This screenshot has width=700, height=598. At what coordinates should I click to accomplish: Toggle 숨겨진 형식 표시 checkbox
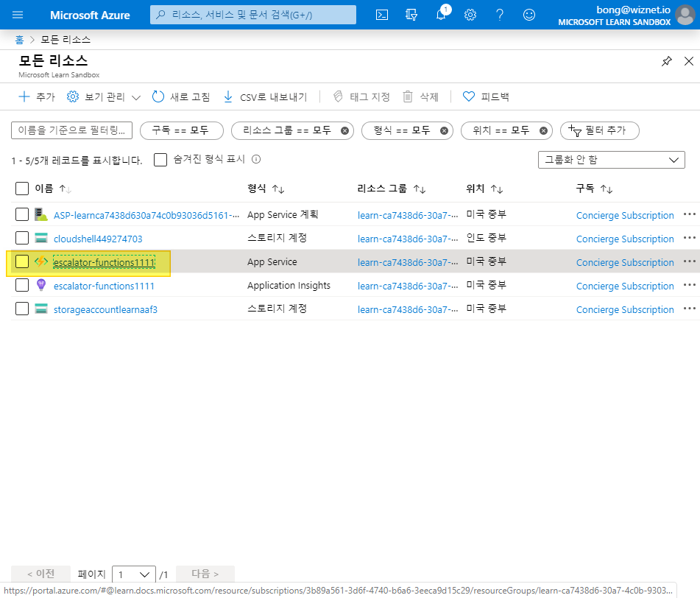click(160, 160)
